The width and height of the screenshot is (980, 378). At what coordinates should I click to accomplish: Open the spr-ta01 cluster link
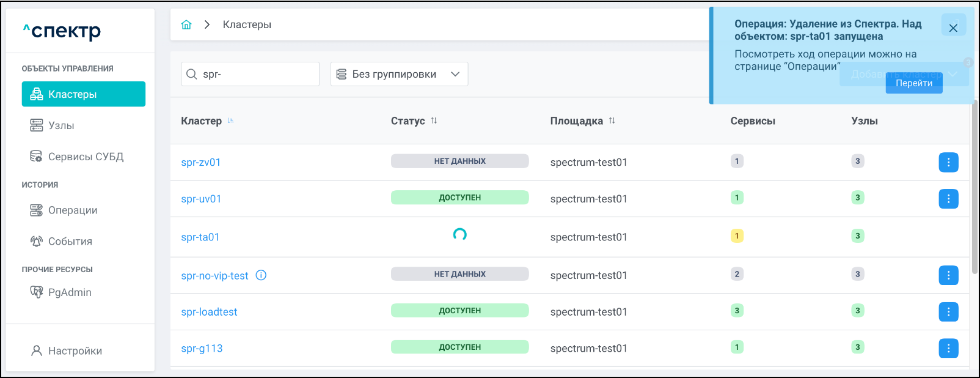200,237
